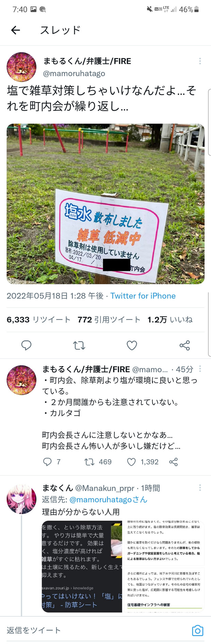211x644 pixels.
Task: Open the reply icon under the main tweet
Action: tap(26, 345)
